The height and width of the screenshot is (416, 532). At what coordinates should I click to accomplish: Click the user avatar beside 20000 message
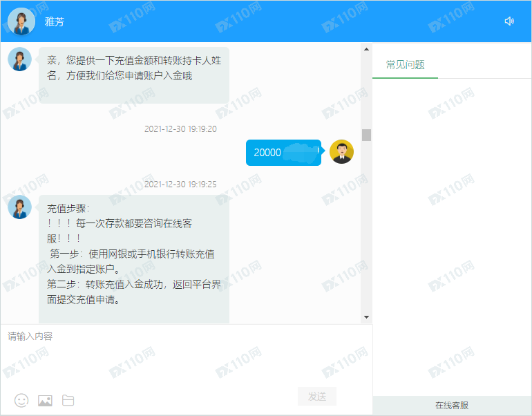pyautogui.click(x=341, y=151)
